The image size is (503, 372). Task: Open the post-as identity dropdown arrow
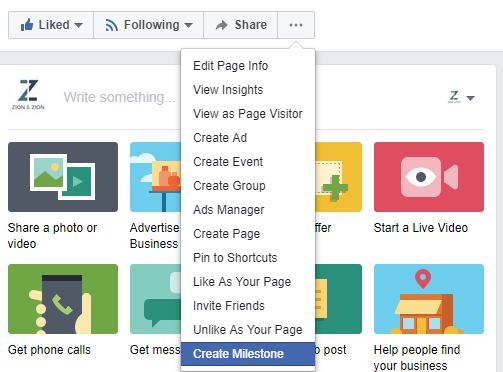(471, 98)
